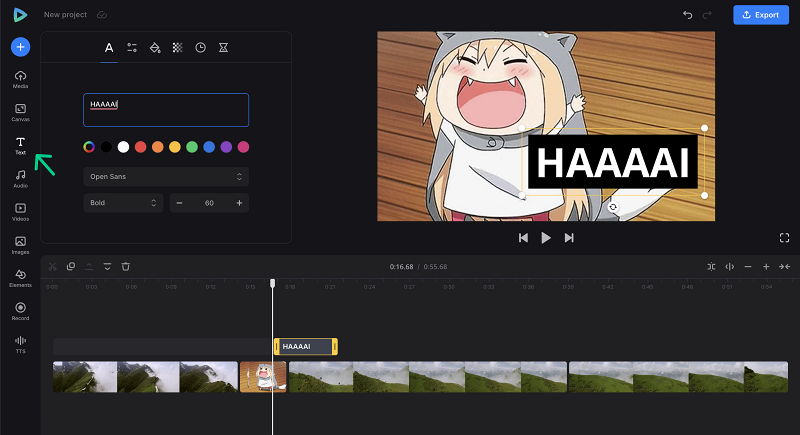The image size is (800, 435).
Task: Select the HAAAAI text clip on timeline
Action: click(306, 346)
